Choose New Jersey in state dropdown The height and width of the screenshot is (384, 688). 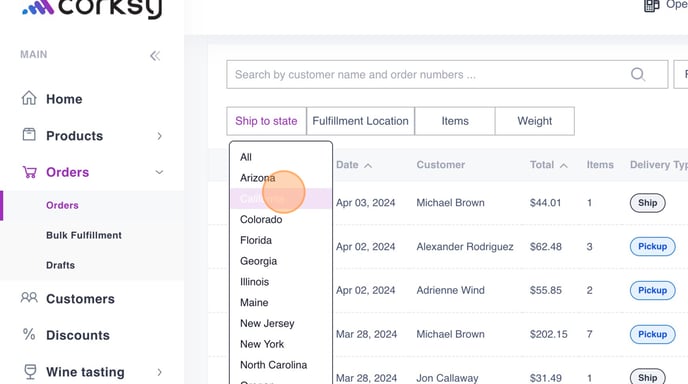click(x=267, y=323)
